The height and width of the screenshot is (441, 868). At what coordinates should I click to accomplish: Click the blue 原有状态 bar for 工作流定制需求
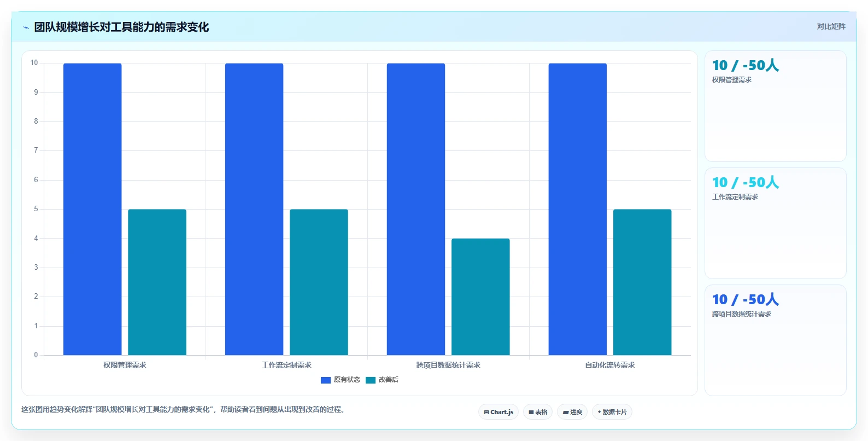pos(254,209)
